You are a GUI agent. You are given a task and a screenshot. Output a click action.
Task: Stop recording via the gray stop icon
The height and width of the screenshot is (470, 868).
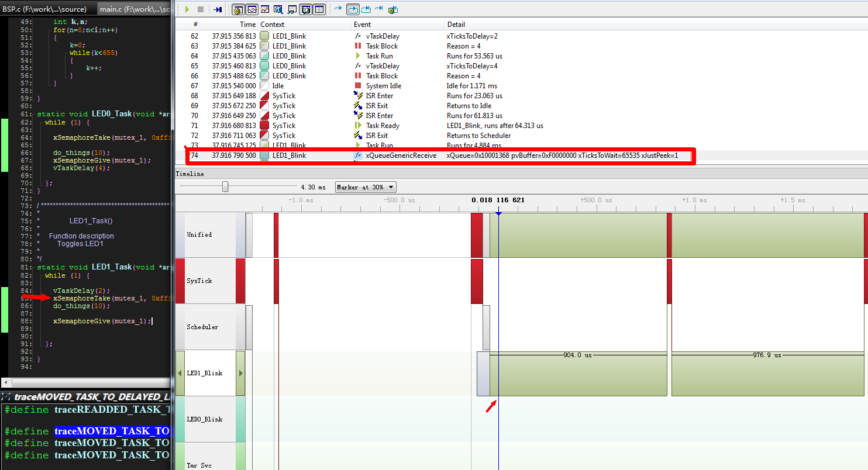[x=201, y=9]
